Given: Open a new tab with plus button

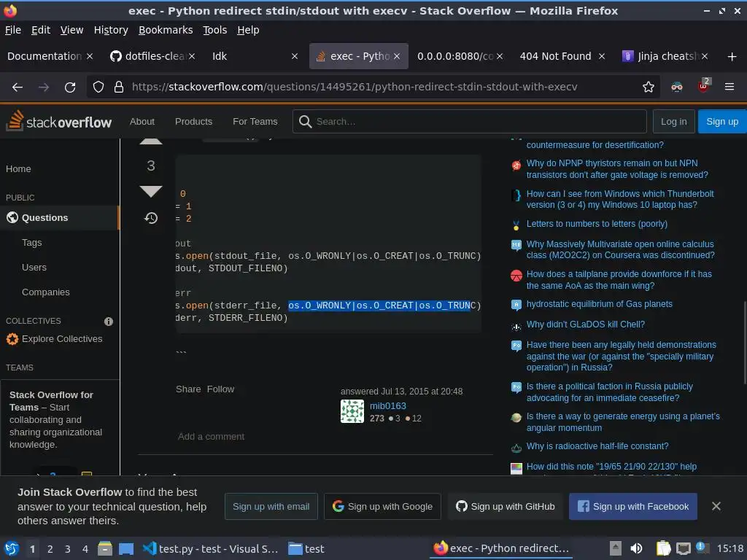Looking at the screenshot, I should coord(732,57).
